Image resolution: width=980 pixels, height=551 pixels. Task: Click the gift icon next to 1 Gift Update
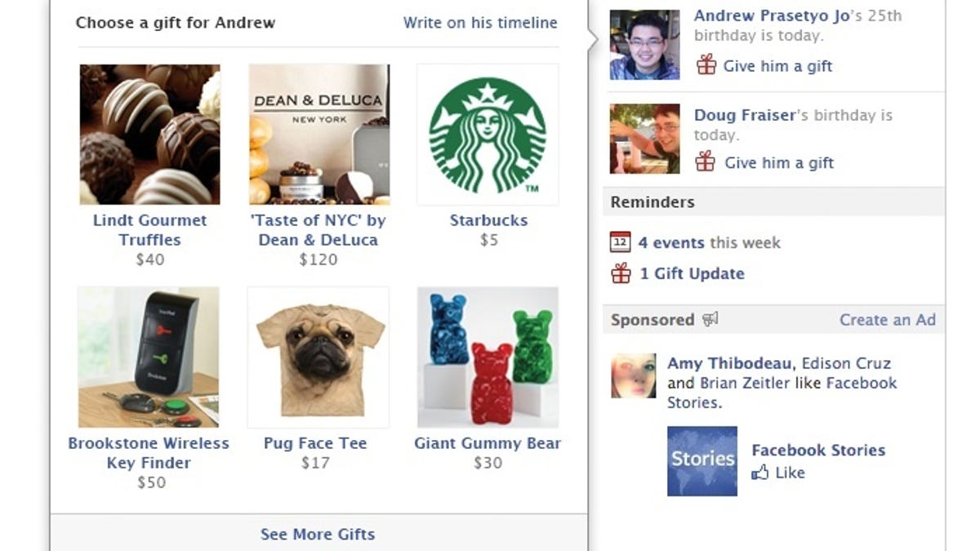coord(621,273)
